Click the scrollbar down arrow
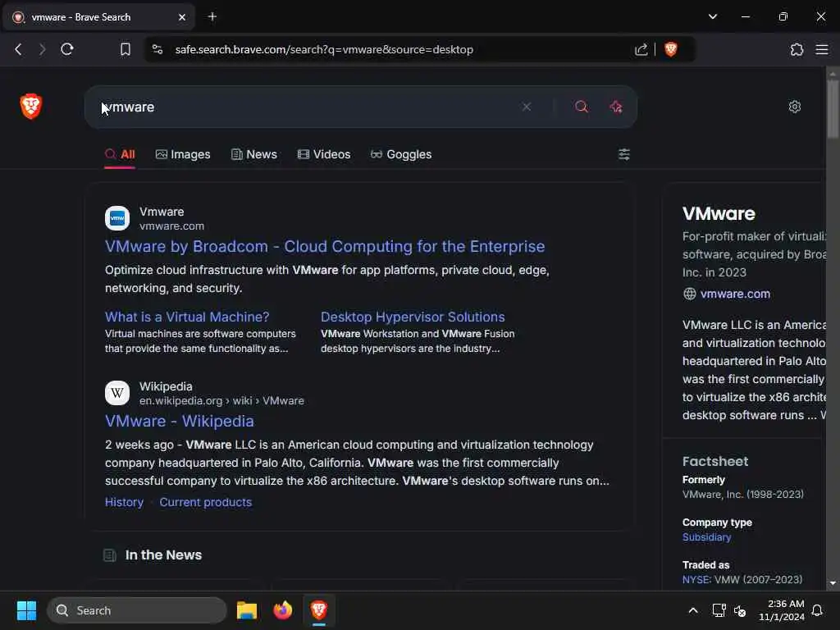 pyautogui.click(x=833, y=583)
